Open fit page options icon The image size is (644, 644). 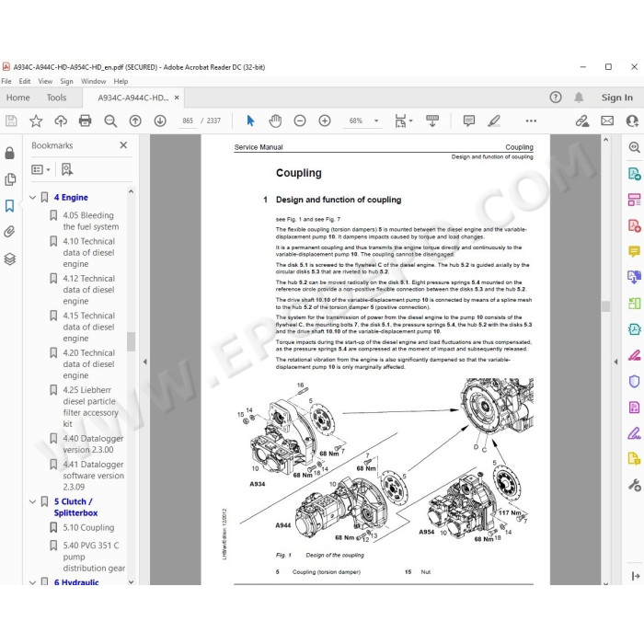point(403,121)
